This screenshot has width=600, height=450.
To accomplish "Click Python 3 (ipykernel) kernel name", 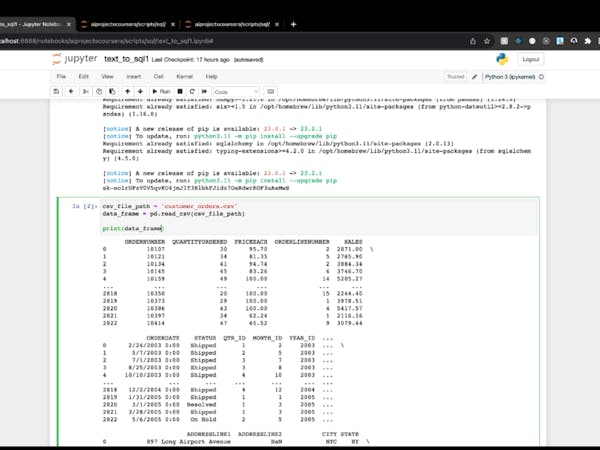I will coord(510,77).
